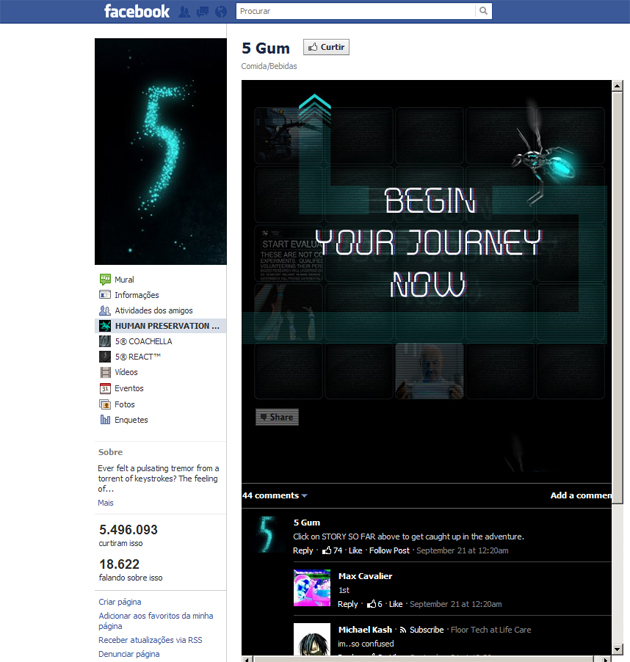This screenshot has width=630, height=662.
Task: Select HUMAN PRESERVATION tab label
Action: [167, 326]
